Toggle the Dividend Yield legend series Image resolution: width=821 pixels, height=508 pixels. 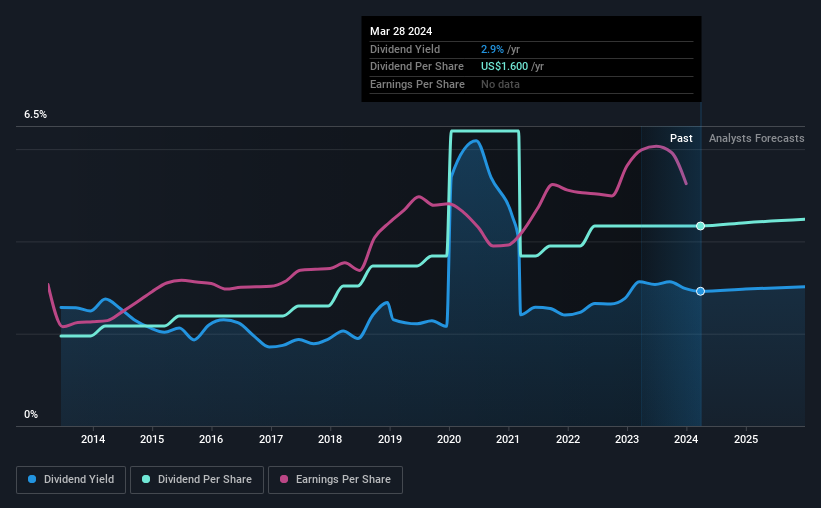pos(71,480)
